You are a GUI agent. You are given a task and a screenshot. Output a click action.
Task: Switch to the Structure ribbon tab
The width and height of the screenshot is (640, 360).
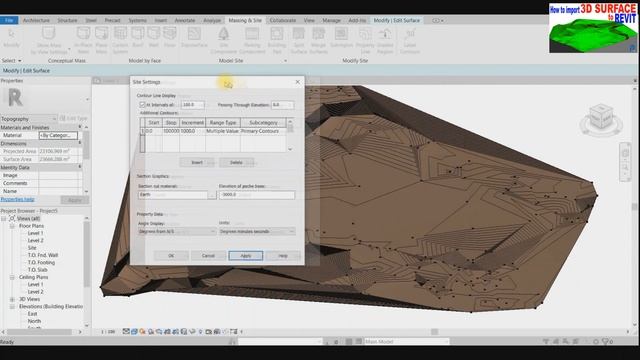[x=67, y=20]
